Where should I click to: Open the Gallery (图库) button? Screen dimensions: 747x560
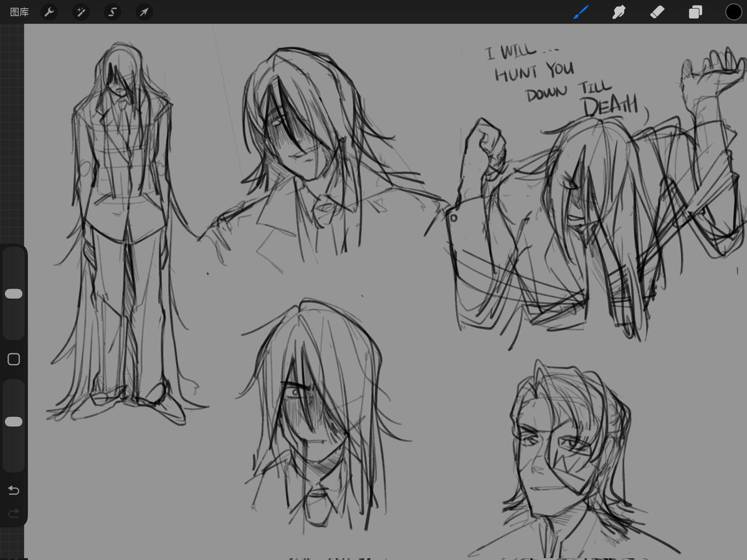tap(19, 12)
